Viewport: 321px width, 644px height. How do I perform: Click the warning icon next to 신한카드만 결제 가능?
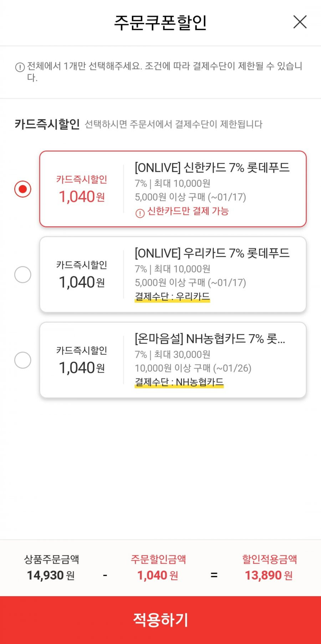140,213
